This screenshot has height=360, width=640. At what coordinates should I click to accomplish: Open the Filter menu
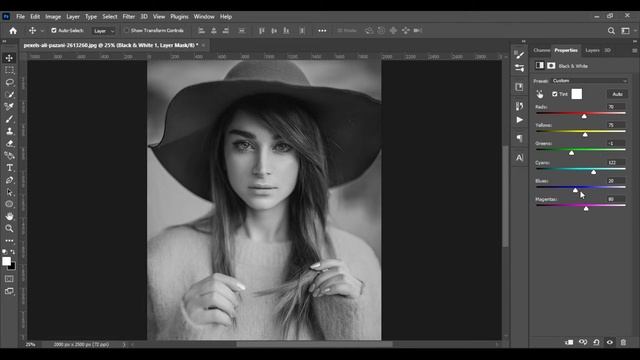(x=129, y=17)
